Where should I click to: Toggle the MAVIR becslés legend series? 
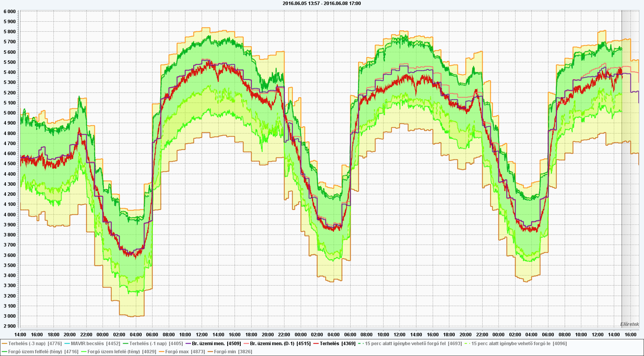tap(92, 344)
